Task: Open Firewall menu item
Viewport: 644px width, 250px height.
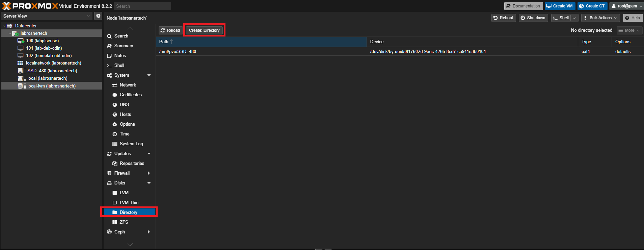Action: pos(122,173)
